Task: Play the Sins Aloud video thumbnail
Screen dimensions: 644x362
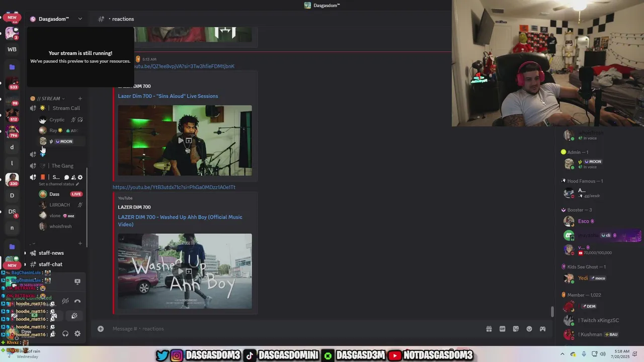Action: click(x=185, y=140)
